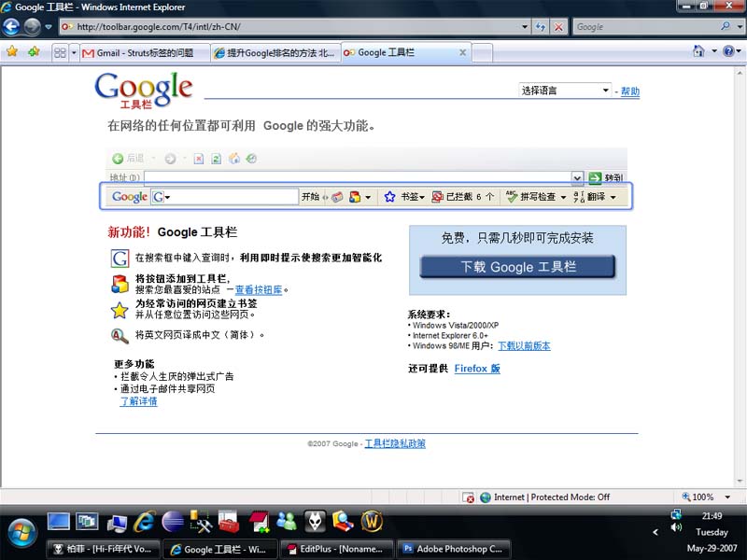Switch to the Hi-Fi年代 foobar taskbar button
The image size is (747, 560).
click(104, 549)
